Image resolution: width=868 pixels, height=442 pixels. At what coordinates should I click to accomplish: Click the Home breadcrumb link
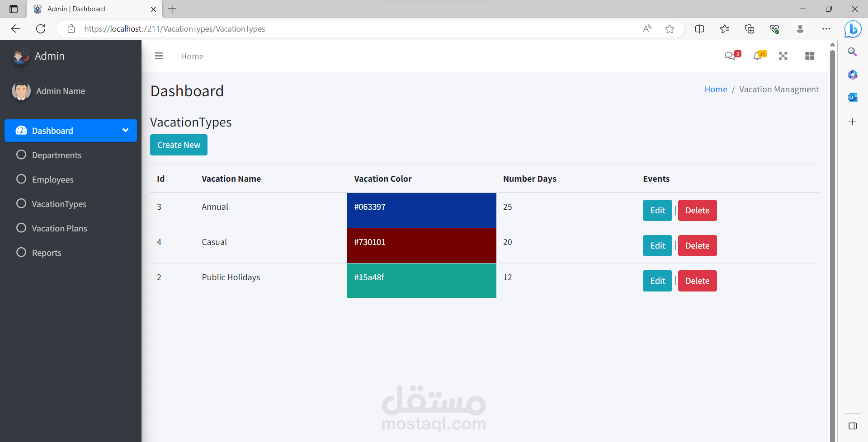716,89
